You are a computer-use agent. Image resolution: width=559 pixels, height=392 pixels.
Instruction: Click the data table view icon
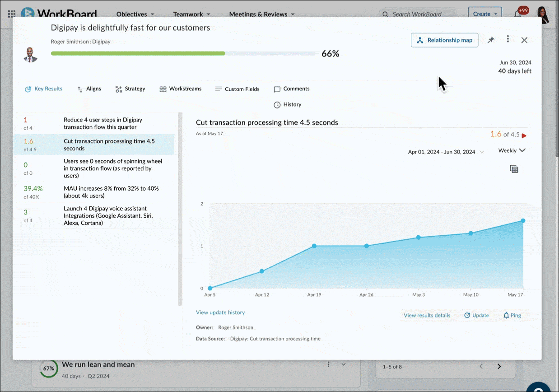(x=514, y=169)
